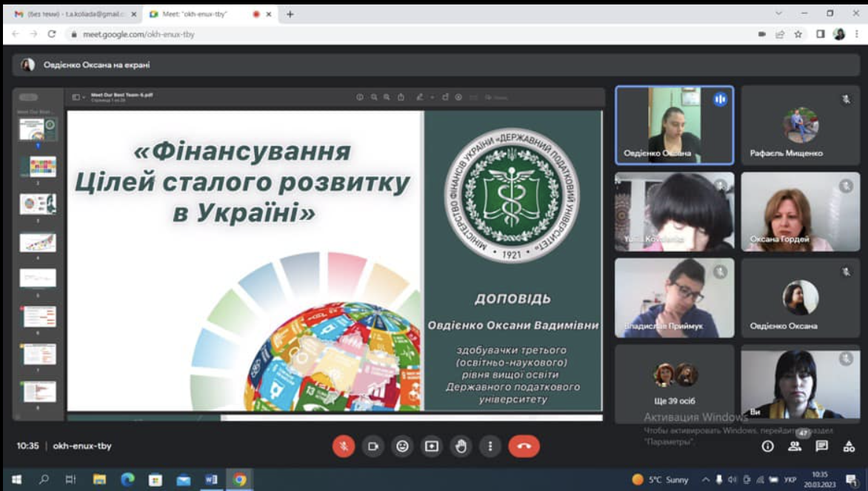Select the Овдієнко Оксана avatar tile
Viewport: 868px width, 491px height.
[x=801, y=298]
